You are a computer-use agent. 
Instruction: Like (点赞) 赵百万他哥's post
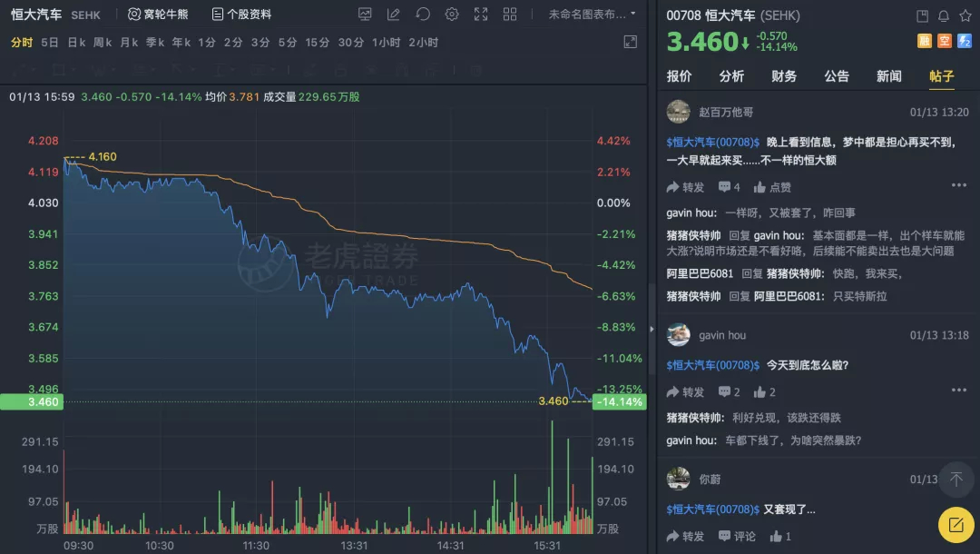pos(772,187)
